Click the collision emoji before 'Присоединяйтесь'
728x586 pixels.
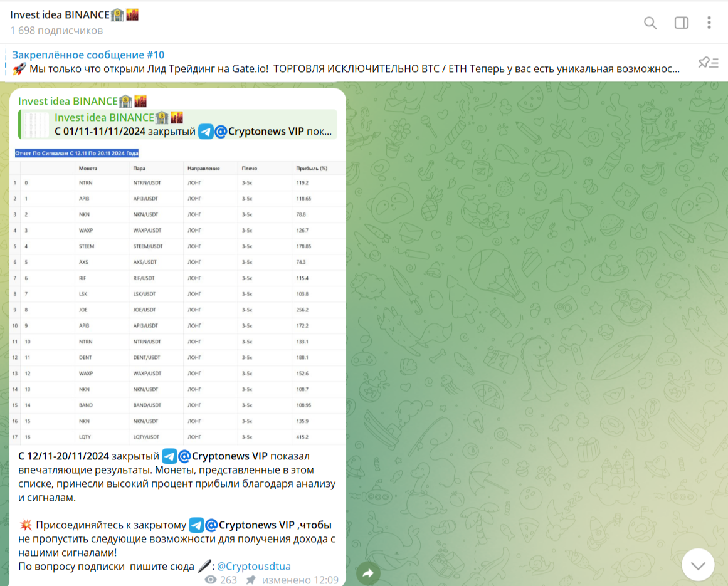[x=26, y=525]
